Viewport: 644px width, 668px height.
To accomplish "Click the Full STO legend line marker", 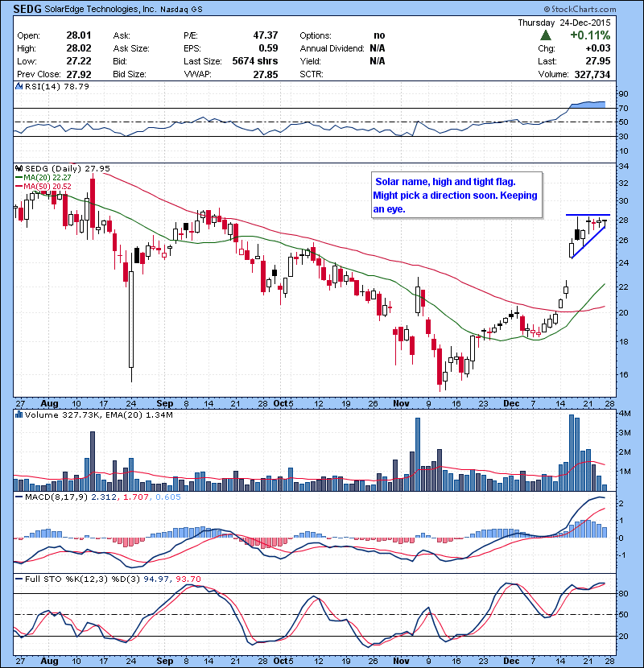I will (x=19, y=579).
